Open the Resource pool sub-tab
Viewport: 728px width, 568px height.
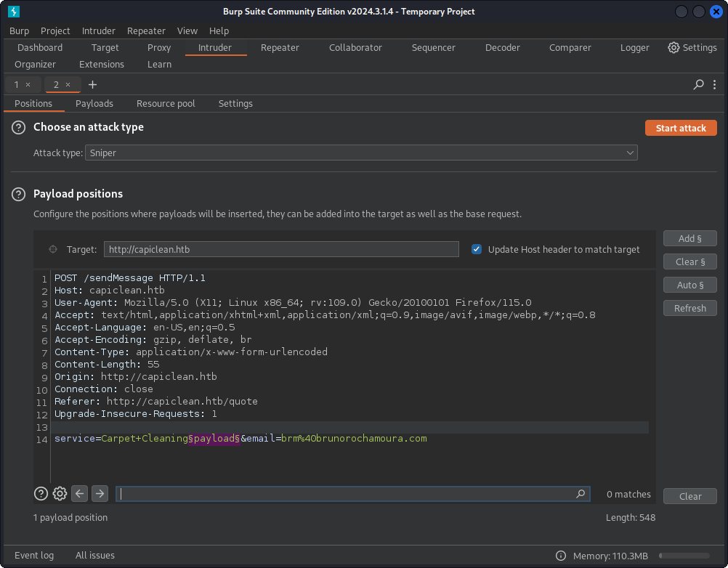tap(166, 103)
